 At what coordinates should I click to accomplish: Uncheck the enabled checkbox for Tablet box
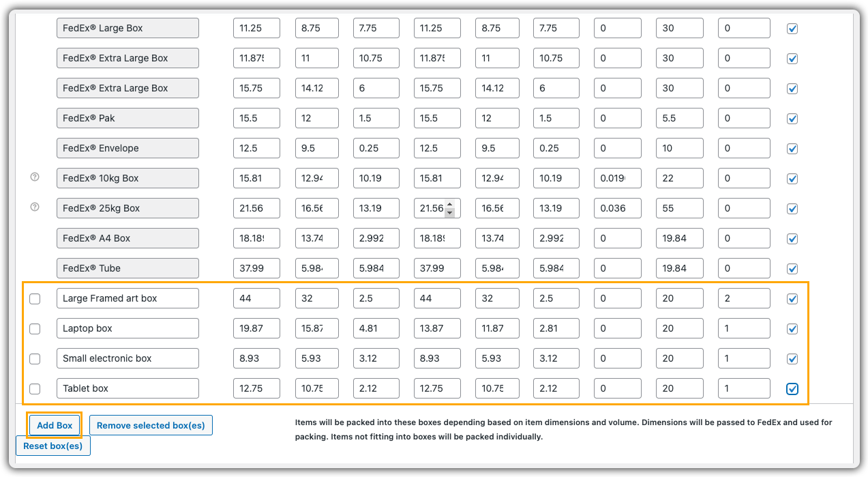(792, 389)
